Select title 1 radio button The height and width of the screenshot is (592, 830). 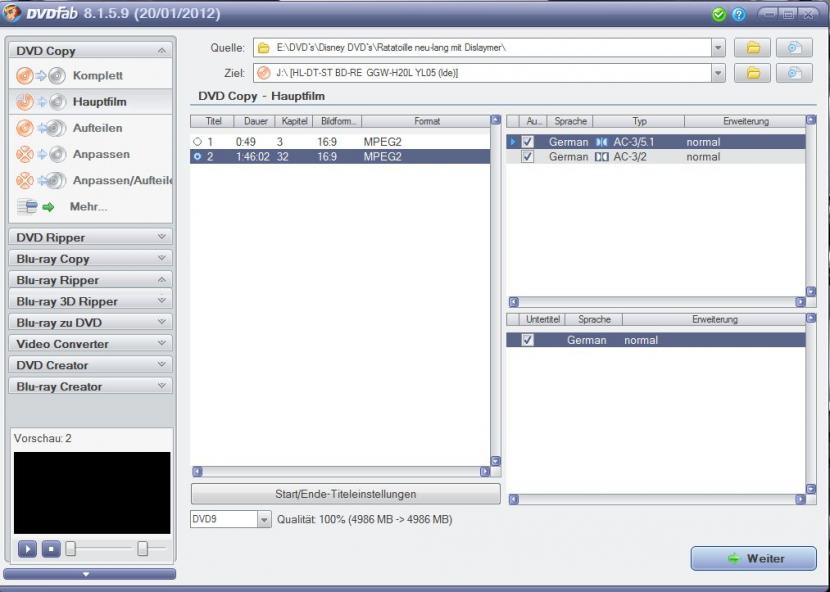coord(197,142)
